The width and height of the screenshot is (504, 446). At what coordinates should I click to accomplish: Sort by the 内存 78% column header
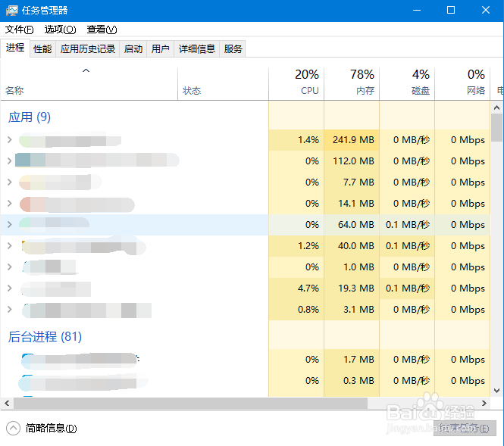click(352, 84)
